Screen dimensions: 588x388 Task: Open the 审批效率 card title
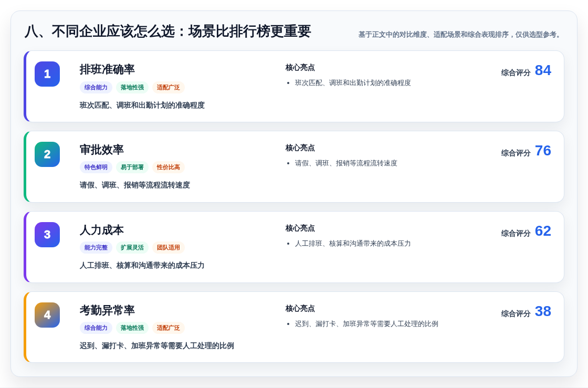pyautogui.click(x=102, y=150)
